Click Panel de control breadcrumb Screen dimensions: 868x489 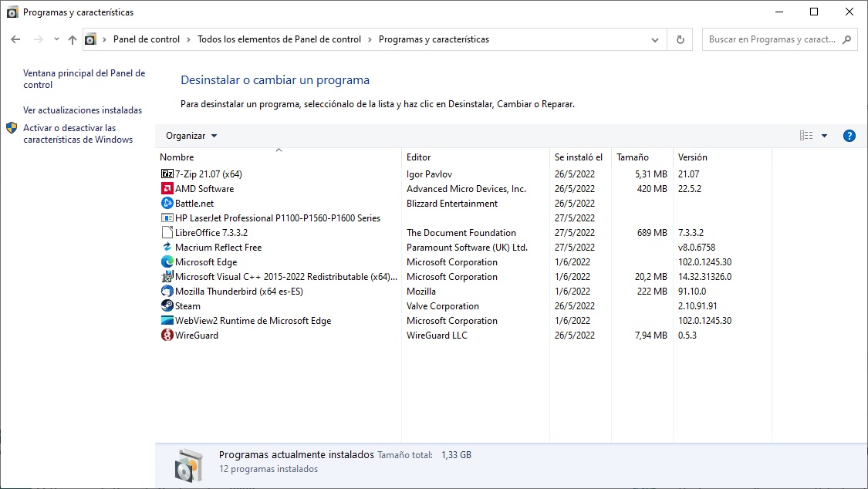click(146, 39)
